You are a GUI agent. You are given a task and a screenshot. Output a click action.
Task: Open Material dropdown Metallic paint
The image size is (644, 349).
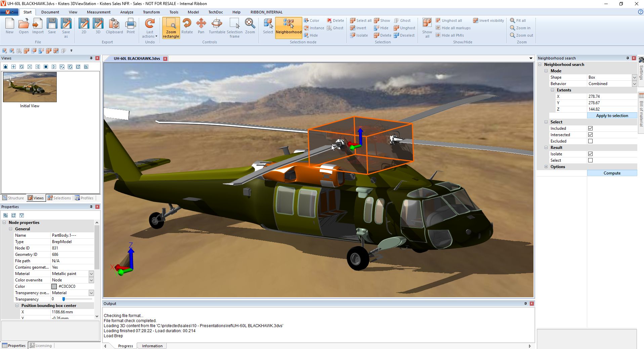click(91, 274)
